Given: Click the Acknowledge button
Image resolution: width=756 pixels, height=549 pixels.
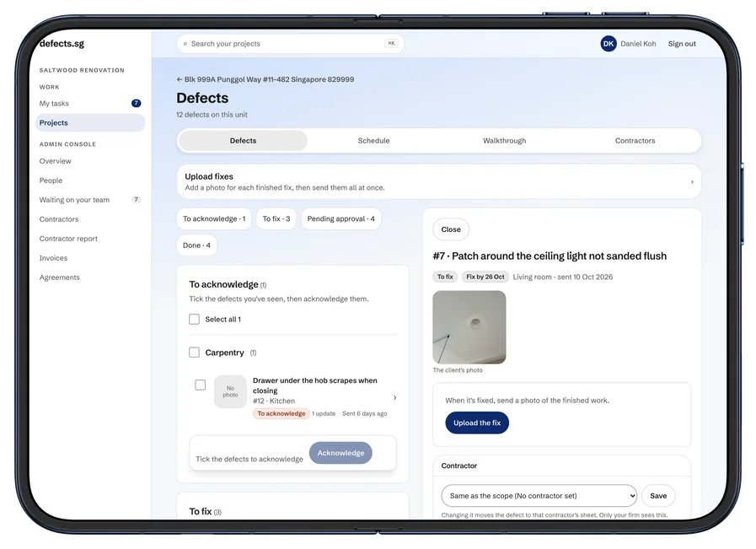Looking at the screenshot, I should tap(340, 453).
